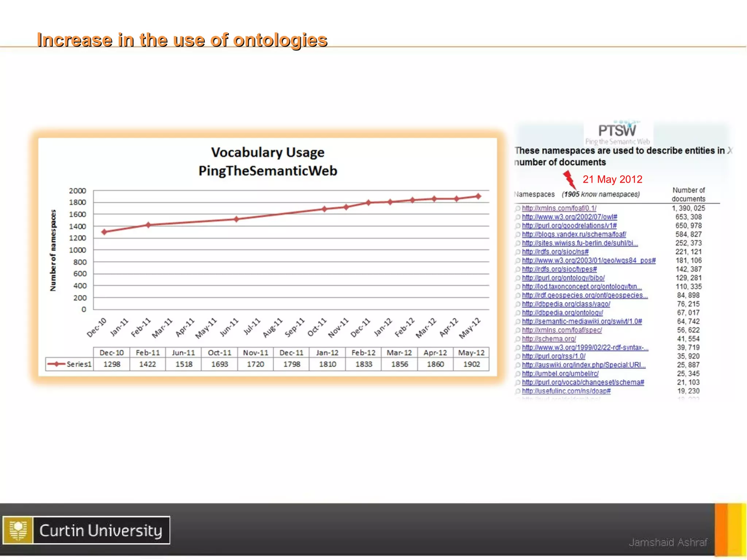Screen dimensions: 747x560
Task: Click the magnifier icon beside purl.org/ontology/bibo/
Action: tap(518, 278)
